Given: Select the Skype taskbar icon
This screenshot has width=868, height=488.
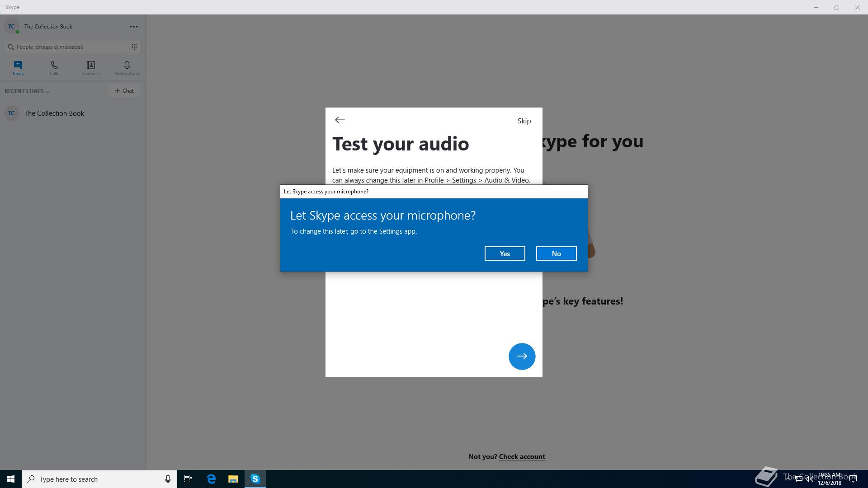Looking at the screenshot, I should pos(255,479).
